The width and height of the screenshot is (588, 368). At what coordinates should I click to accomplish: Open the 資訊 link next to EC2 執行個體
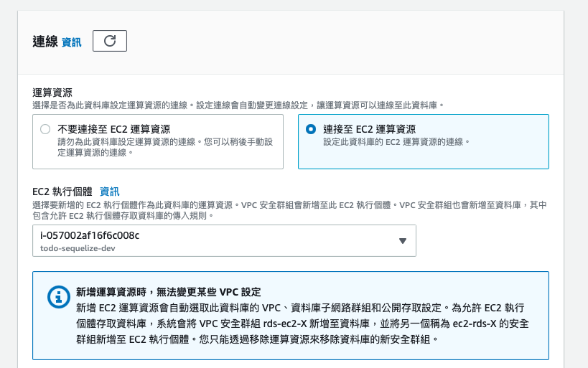(109, 192)
